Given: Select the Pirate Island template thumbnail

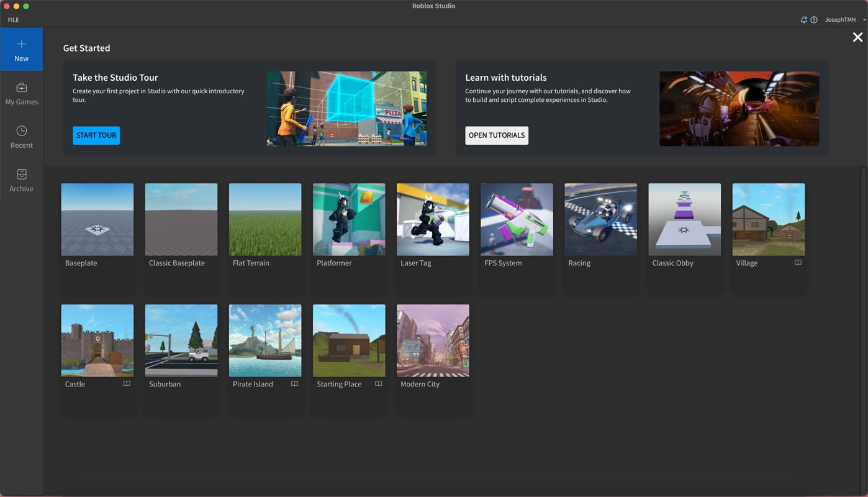Looking at the screenshot, I should click(265, 340).
